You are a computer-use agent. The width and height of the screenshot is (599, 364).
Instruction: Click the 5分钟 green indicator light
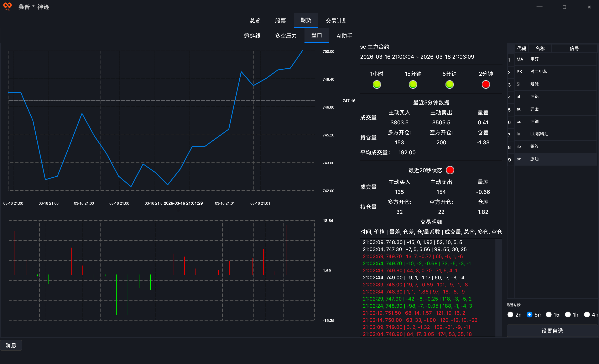coord(449,84)
